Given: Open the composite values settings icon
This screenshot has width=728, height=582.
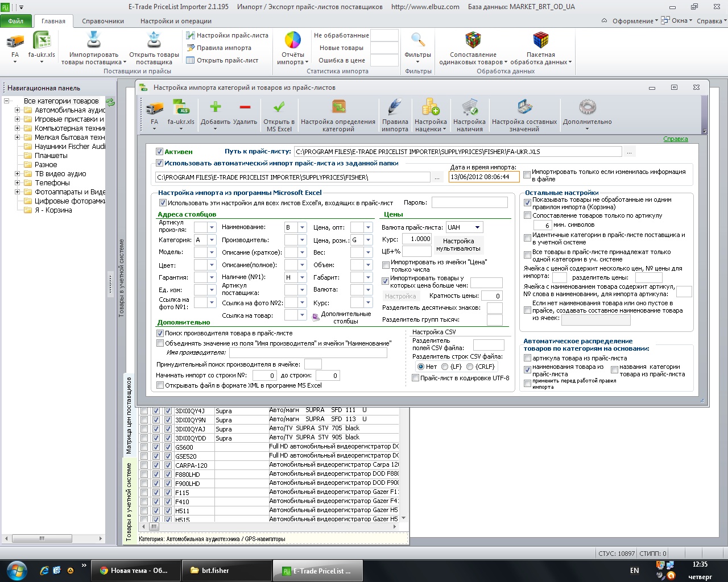Looking at the screenshot, I should click(x=524, y=107).
